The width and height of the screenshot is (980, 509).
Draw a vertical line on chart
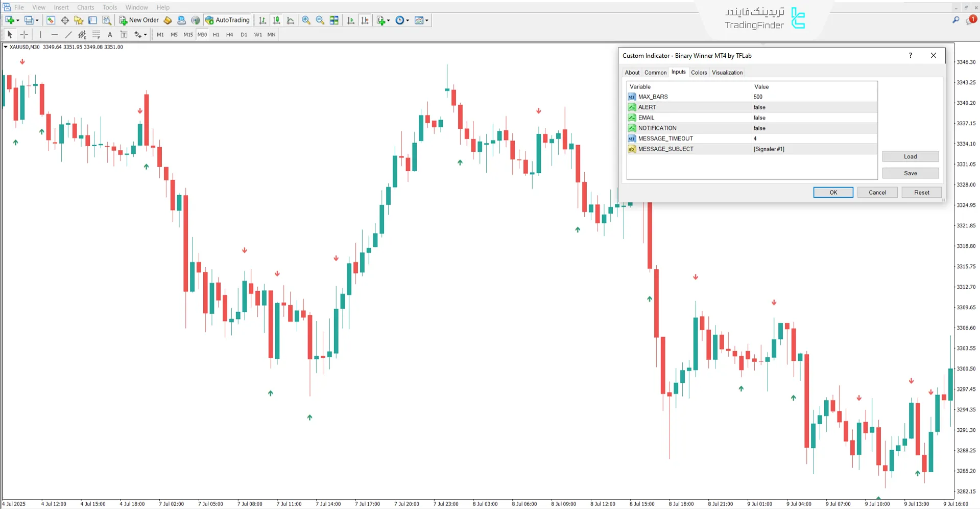click(40, 35)
